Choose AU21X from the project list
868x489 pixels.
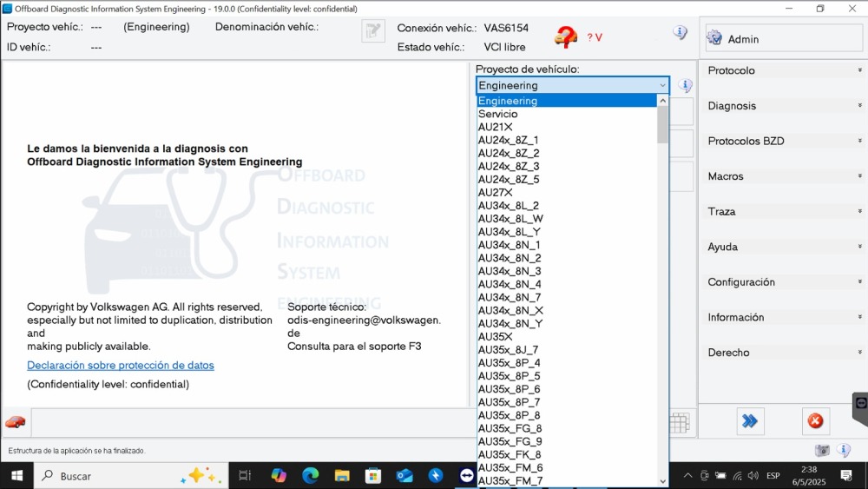click(567, 127)
